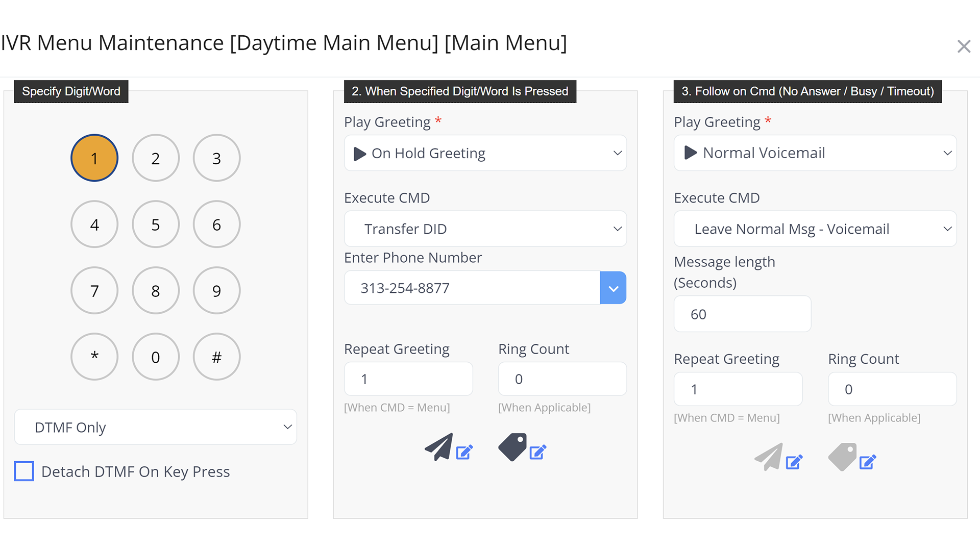Click the Message length seconds field
Viewport: 980px width, 551px height.
[x=742, y=314]
